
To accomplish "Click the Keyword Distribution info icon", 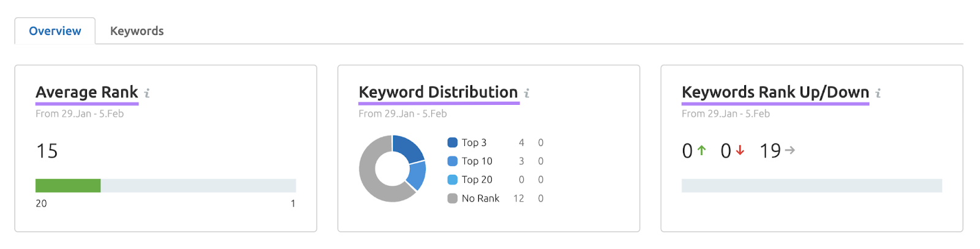I will 527,93.
